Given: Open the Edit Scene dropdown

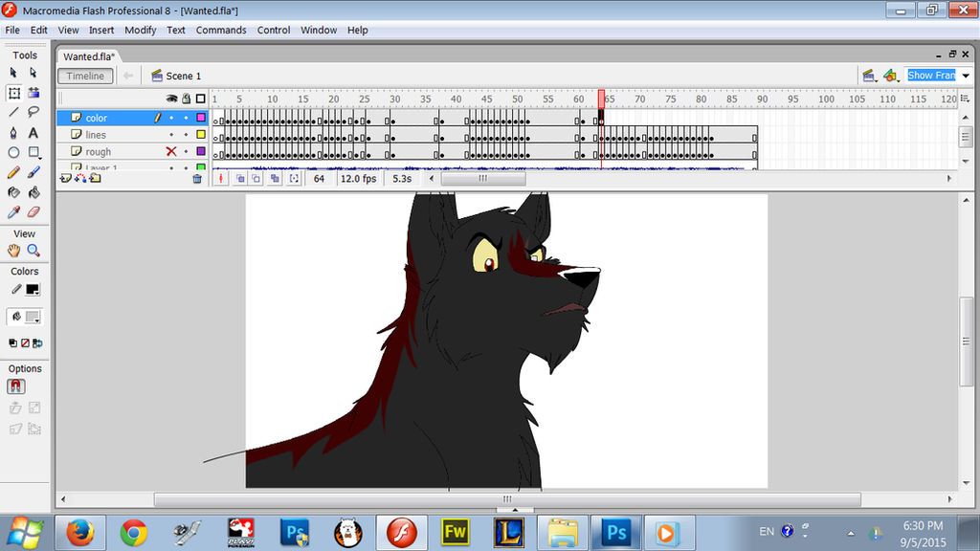Looking at the screenshot, I should pos(869,75).
